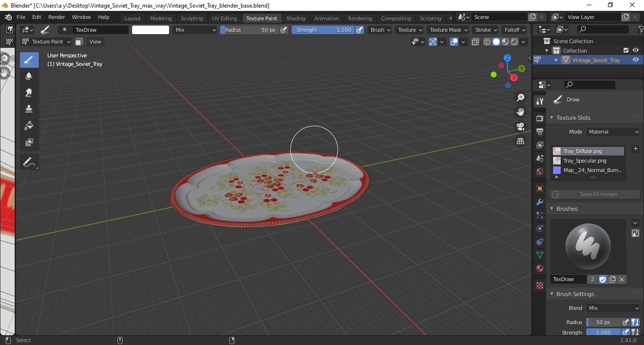This screenshot has width=644, height=345.
Task: Select the Clone stamp tool
Action: point(29,109)
